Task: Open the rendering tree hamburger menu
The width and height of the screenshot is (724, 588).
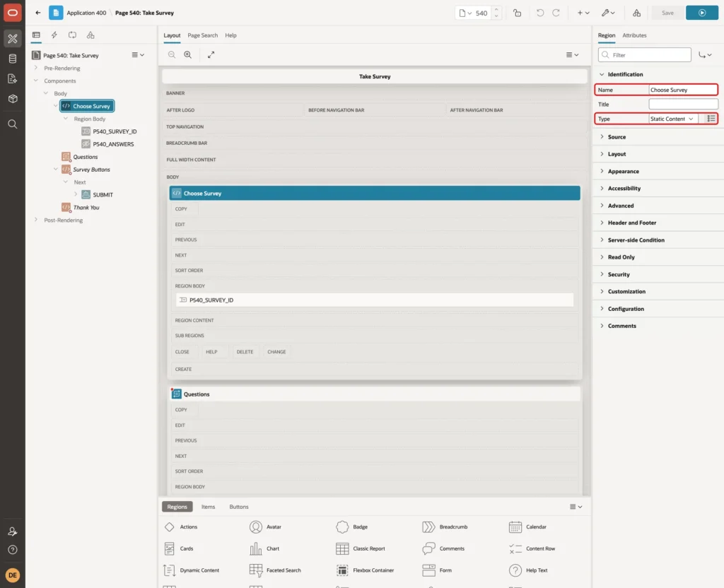Action: coord(138,54)
